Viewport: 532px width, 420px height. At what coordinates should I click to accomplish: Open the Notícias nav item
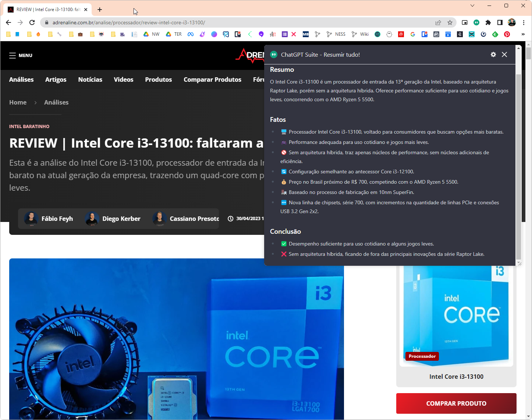coord(90,80)
